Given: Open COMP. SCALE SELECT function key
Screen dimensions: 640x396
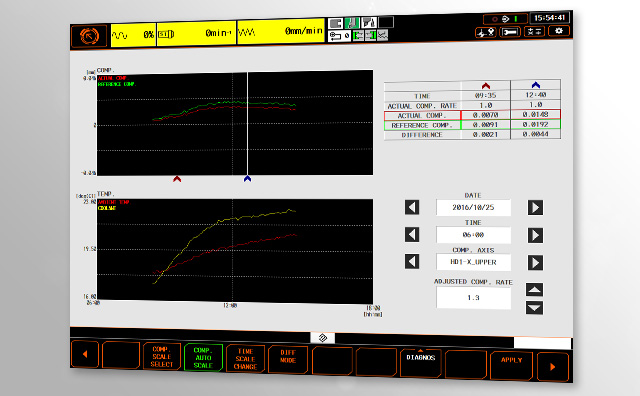Looking at the screenshot, I should [x=162, y=356].
